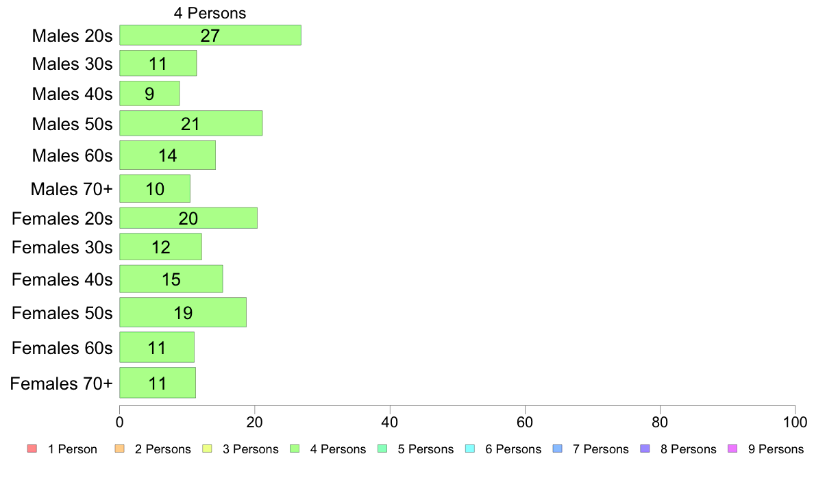Click the Females 50s bar showing 19
814x504 pixels.
(183, 312)
